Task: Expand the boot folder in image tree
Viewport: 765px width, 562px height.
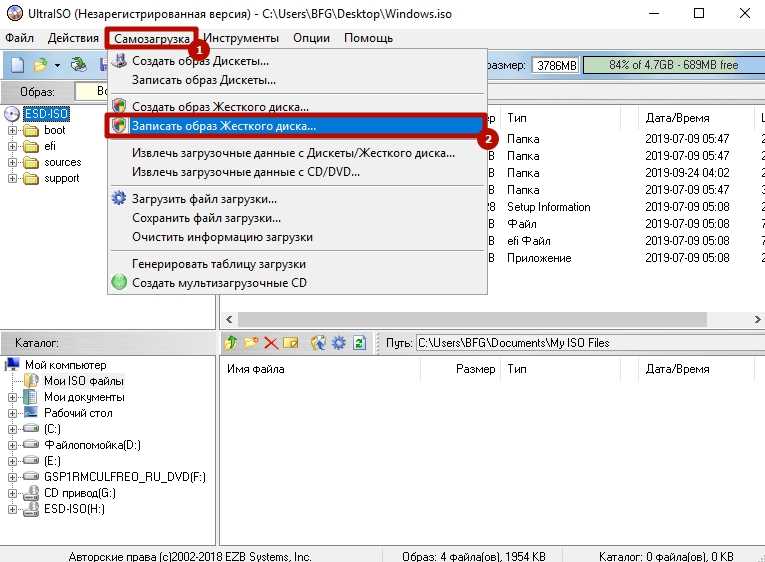Action: coord(13,131)
